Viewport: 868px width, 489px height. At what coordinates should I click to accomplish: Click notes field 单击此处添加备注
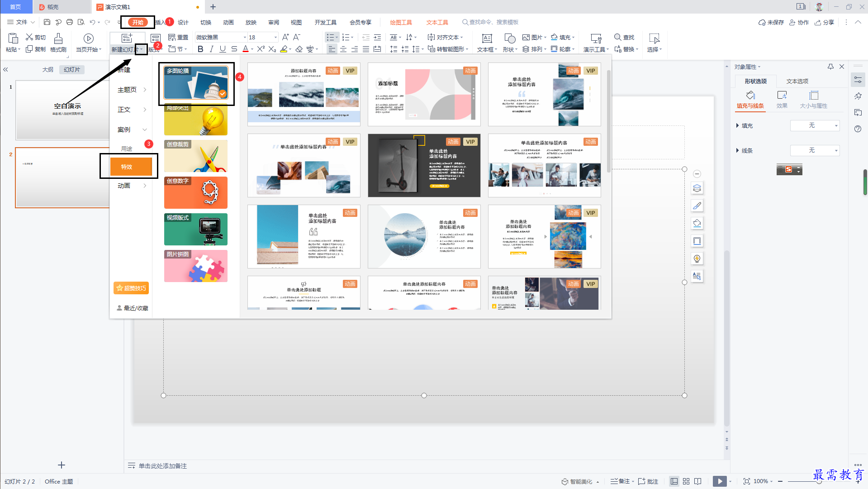point(163,466)
